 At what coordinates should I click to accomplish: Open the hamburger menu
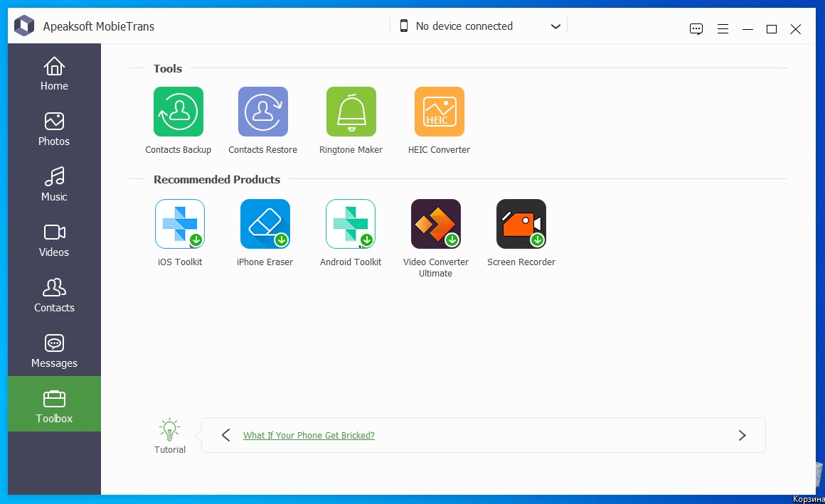tap(723, 29)
